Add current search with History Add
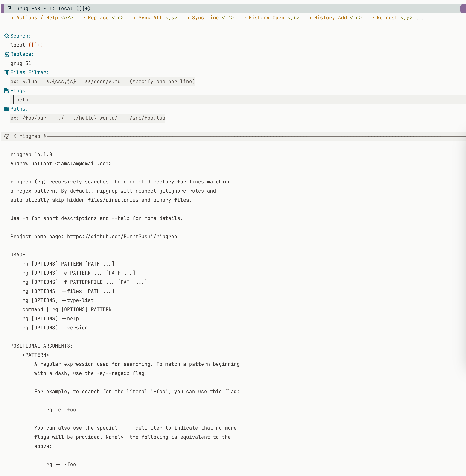Screen dimensions: 466x476 tap(330, 18)
